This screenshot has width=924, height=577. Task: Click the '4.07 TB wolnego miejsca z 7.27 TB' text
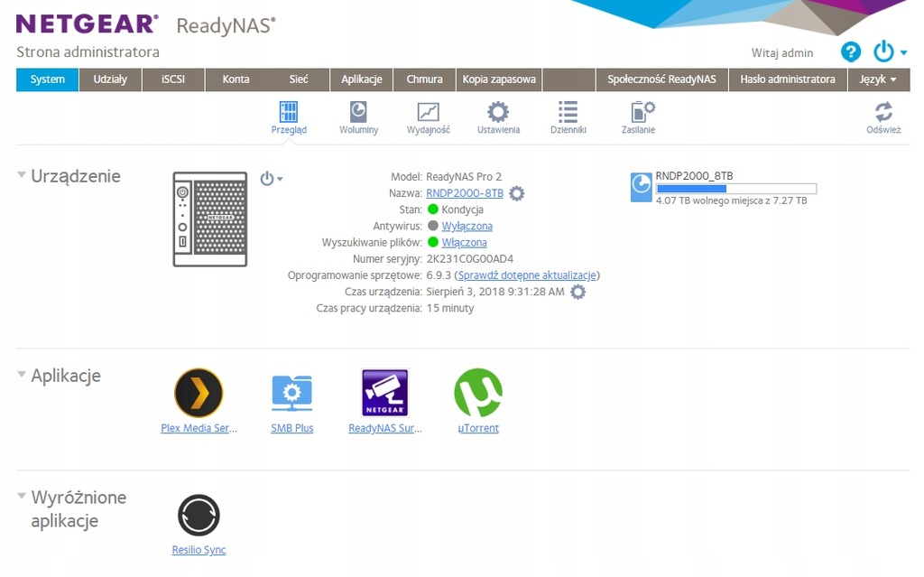(x=731, y=200)
